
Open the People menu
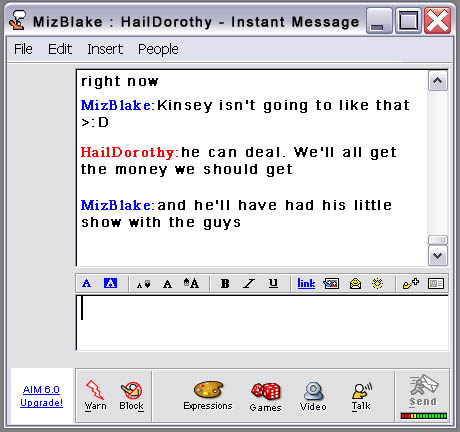click(158, 49)
